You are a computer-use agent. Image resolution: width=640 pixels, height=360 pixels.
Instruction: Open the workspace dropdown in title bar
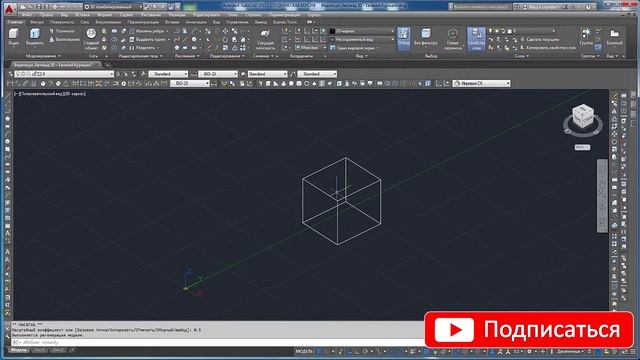[x=113, y=7]
